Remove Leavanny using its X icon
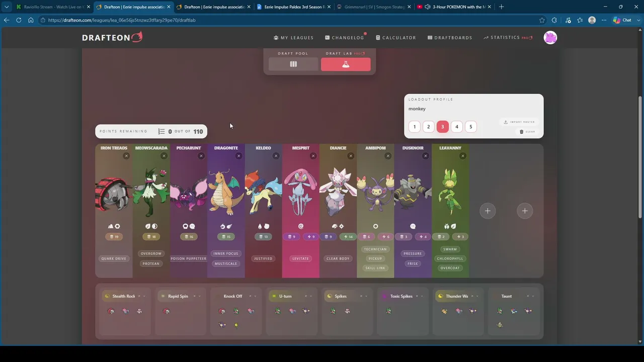644x362 pixels. click(x=463, y=156)
